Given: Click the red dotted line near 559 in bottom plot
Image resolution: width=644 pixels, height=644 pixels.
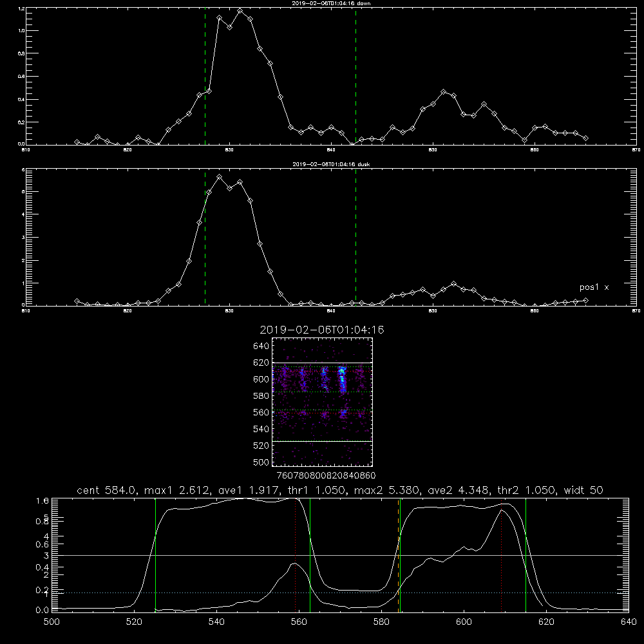Looking at the screenshot, I should point(296,554).
